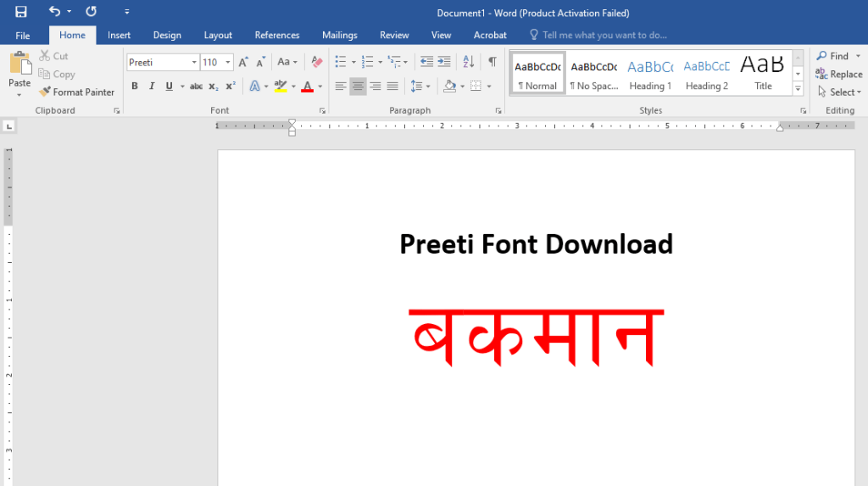Click Align Right icon
Image resolution: width=868 pixels, height=486 pixels.
click(376, 86)
